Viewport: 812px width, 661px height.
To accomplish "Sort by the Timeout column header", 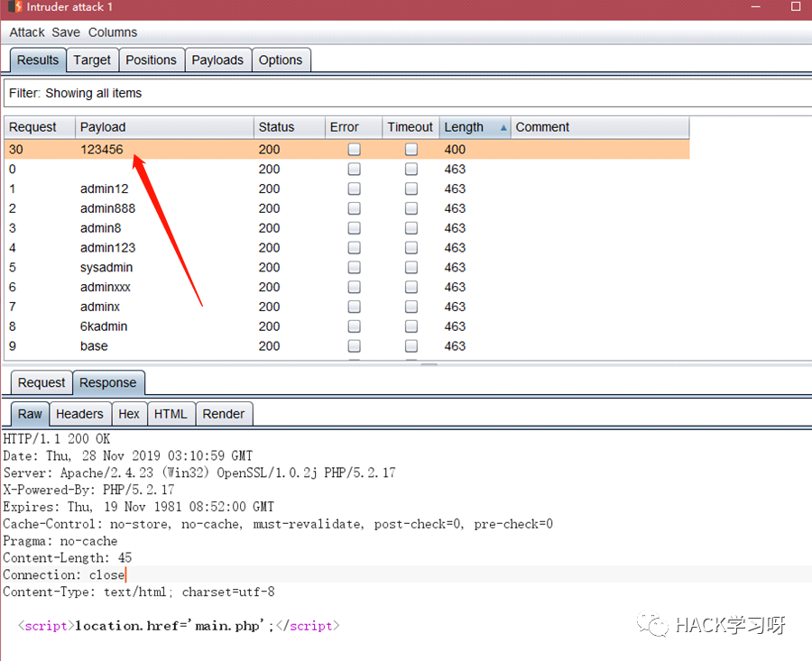I will [411, 127].
